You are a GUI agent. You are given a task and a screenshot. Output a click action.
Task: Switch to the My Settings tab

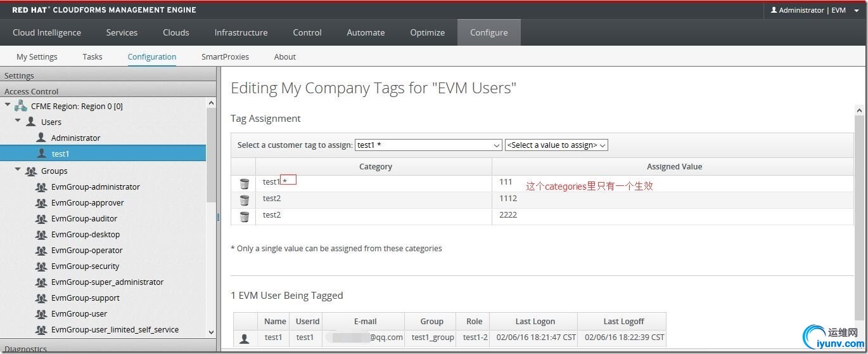pos(37,56)
